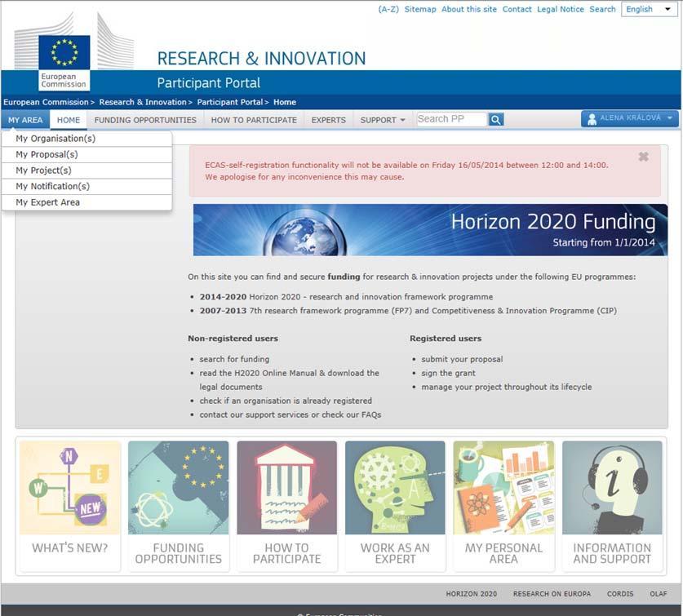Open the How to Participate nav tab
Screen dimensions: 683x616
click(x=254, y=120)
